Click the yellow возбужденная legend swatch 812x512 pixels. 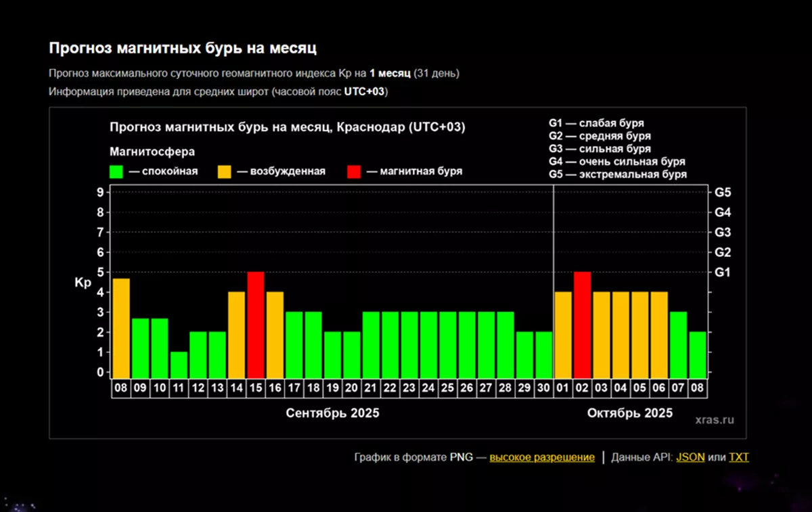[x=225, y=171]
